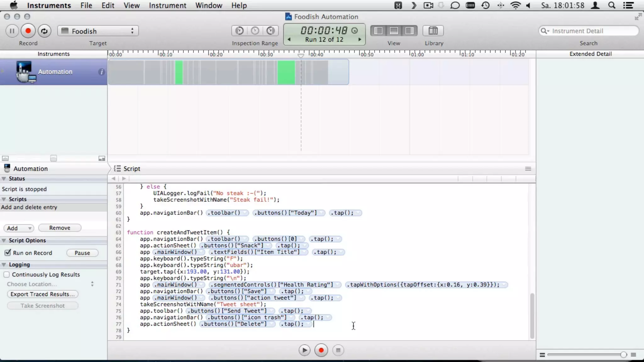Open the Library panel icon
This screenshot has height=362, width=644.
(x=433, y=31)
